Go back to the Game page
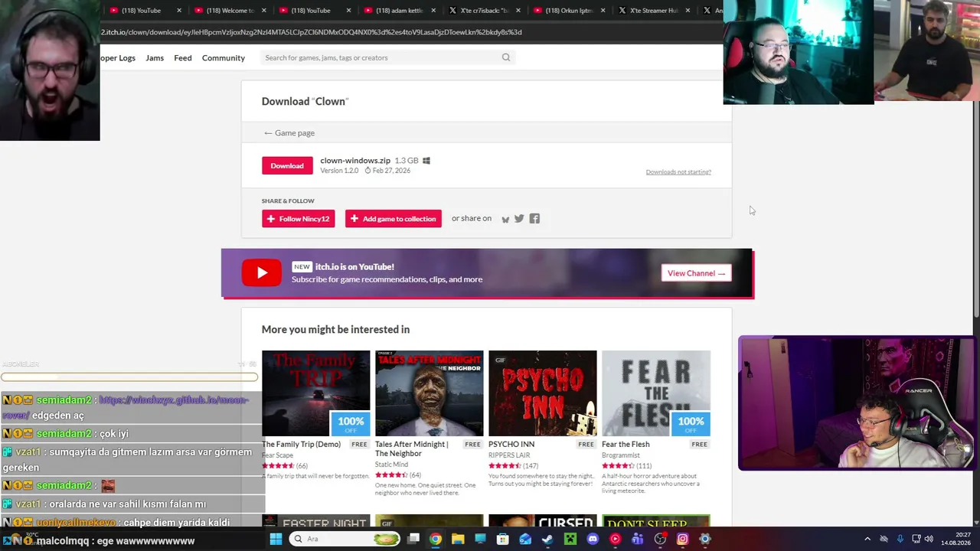980x551 pixels. pyautogui.click(x=289, y=133)
